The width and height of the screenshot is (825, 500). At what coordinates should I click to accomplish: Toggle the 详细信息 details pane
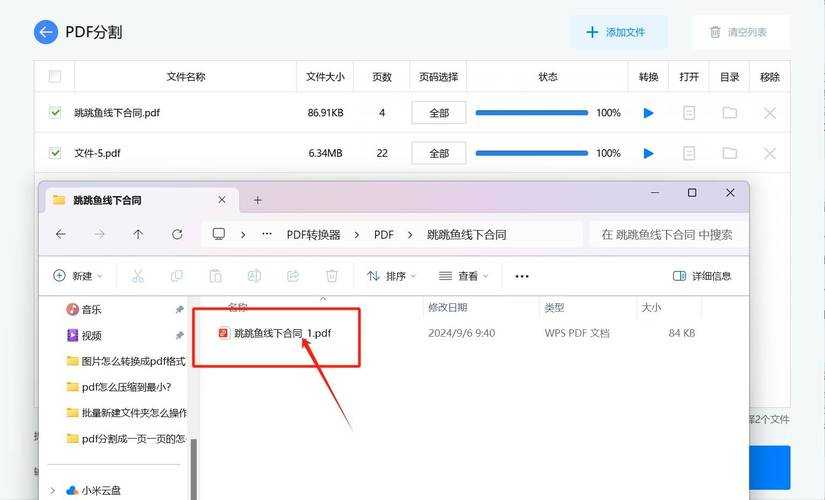(x=702, y=276)
